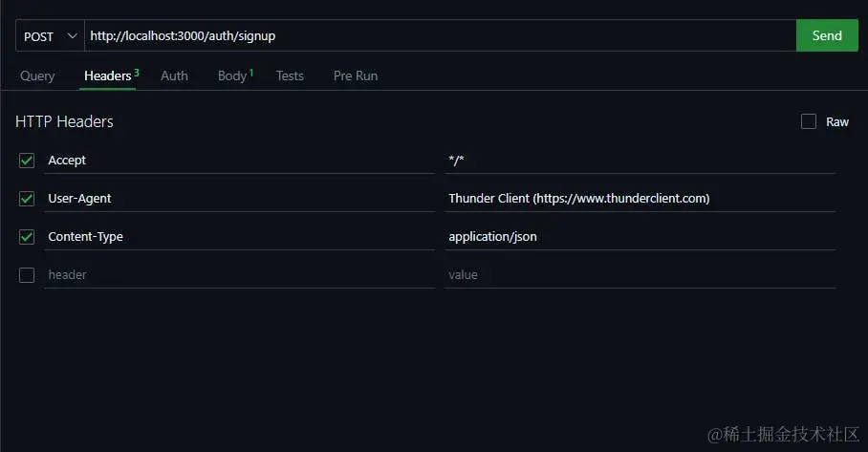
Task: Click the empty header name placeholder field
Action: coord(240,275)
